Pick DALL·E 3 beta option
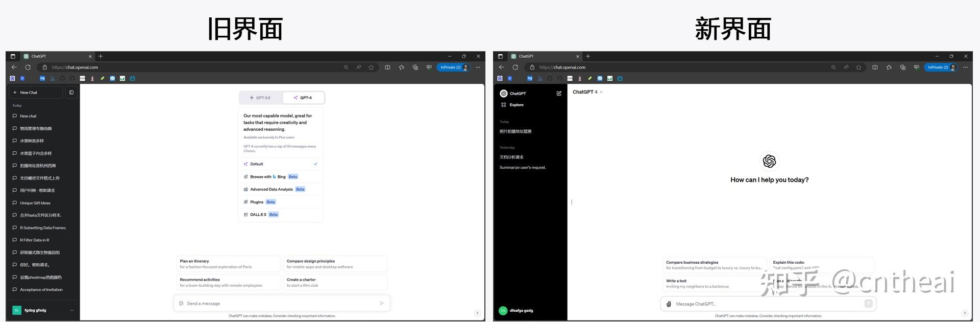 pyautogui.click(x=281, y=215)
